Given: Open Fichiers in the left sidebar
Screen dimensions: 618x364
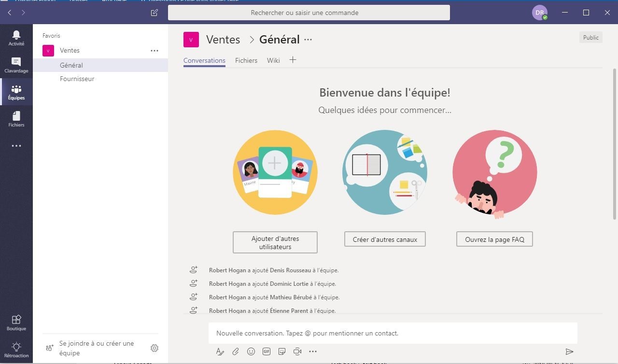Looking at the screenshot, I should 16,119.
